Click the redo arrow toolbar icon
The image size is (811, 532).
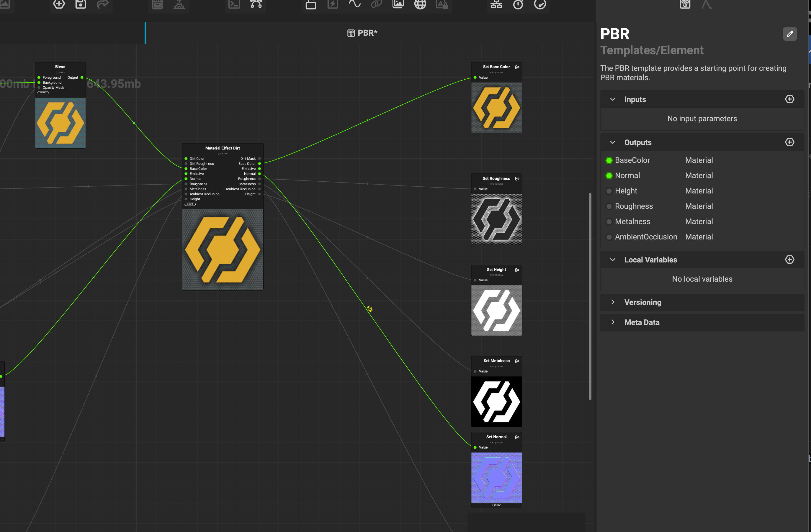coord(103,4)
